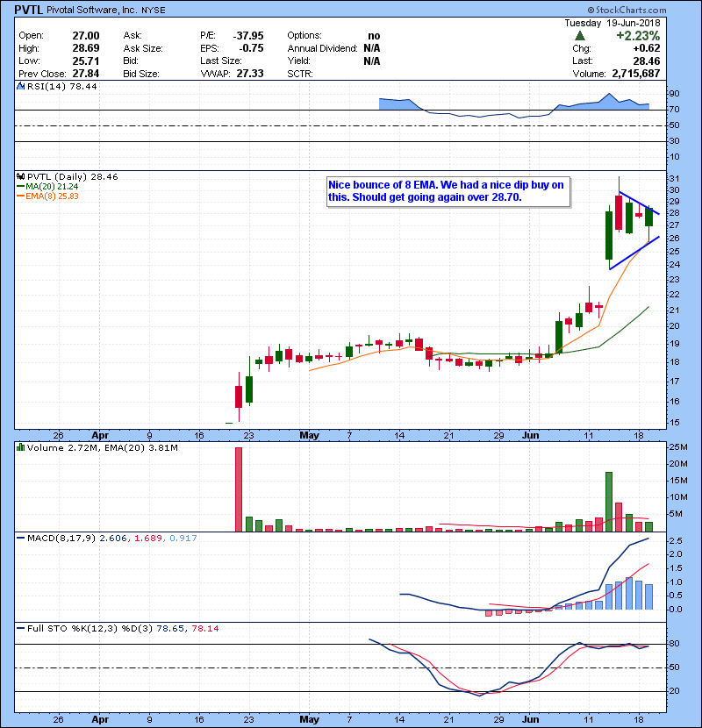The image size is (702, 728).
Task: Click the RSI(14) panel icon
Action: coord(20,86)
